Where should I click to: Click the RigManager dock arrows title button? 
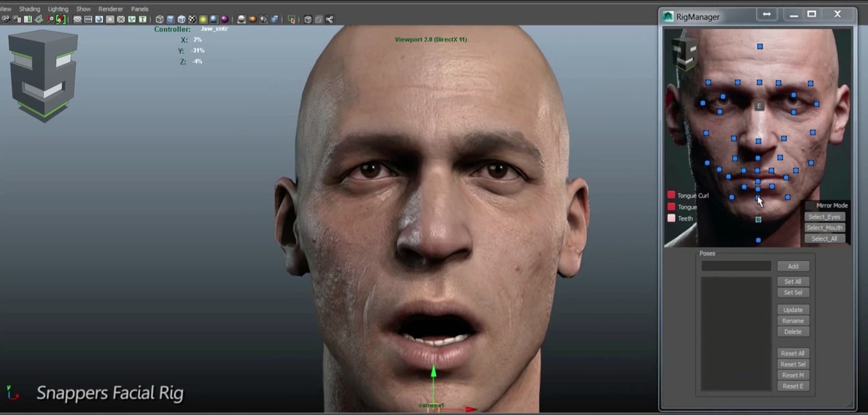pos(767,14)
